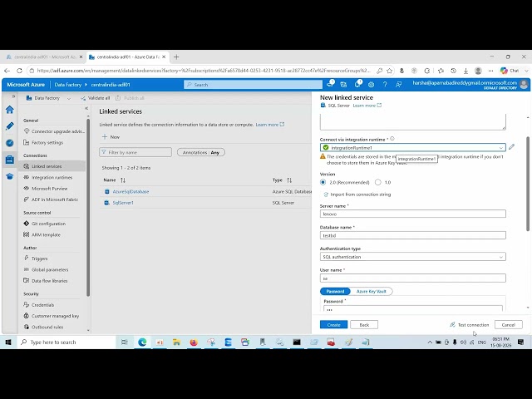Refresh the browser page
This screenshot has width=532, height=399.
pos(19,71)
